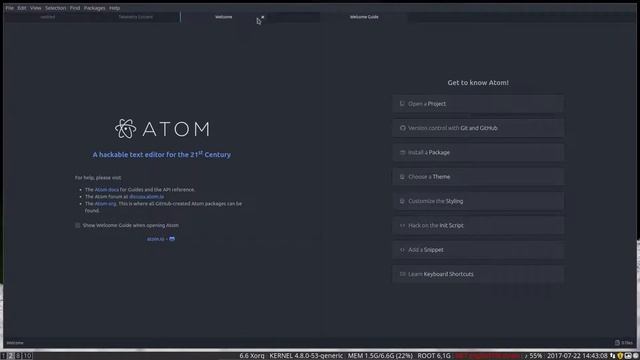Click the Get to know Atom! heading
640x360 pixels.
478,83
